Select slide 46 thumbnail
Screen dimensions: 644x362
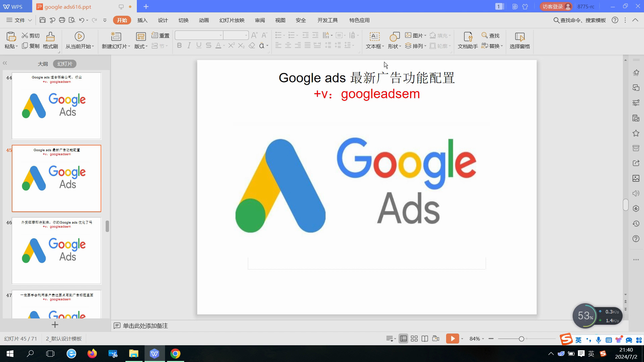pos(56,251)
